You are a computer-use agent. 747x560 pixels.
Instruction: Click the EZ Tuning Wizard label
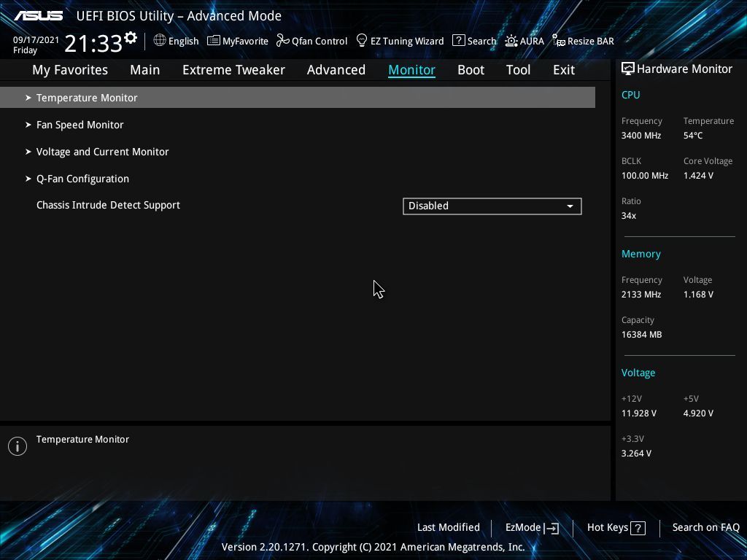[407, 41]
